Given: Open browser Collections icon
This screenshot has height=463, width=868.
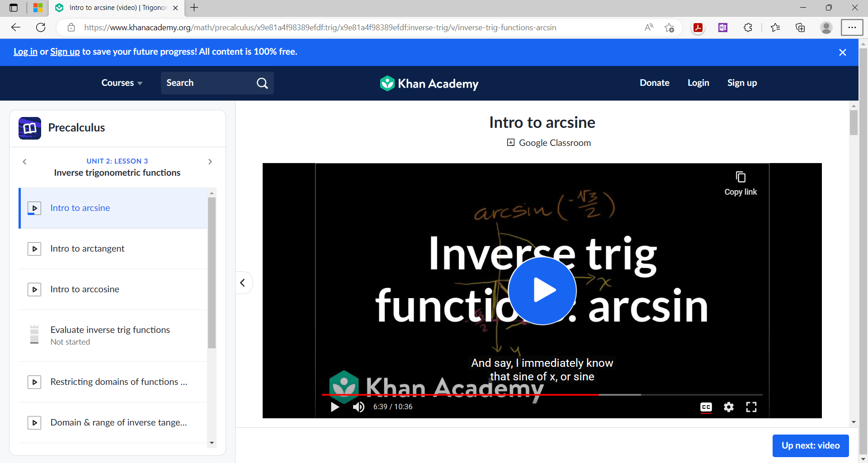Looking at the screenshot, I should (x=800, y=28).
